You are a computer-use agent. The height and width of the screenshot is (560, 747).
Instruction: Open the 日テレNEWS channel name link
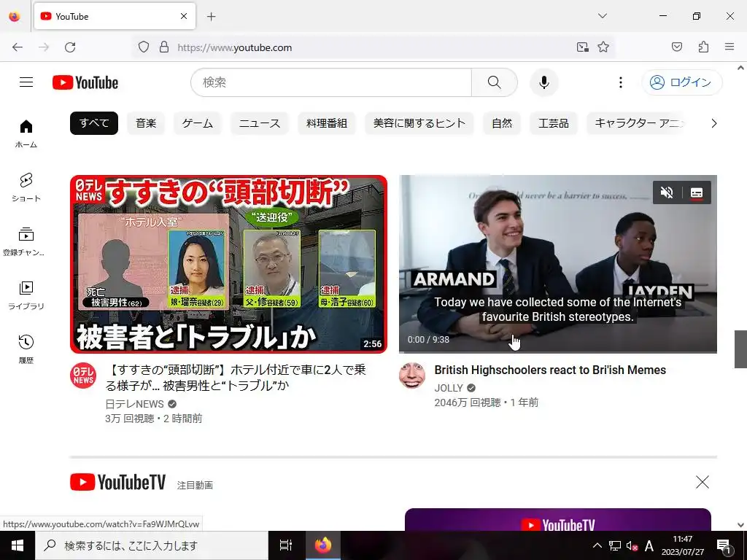point(134,404)
